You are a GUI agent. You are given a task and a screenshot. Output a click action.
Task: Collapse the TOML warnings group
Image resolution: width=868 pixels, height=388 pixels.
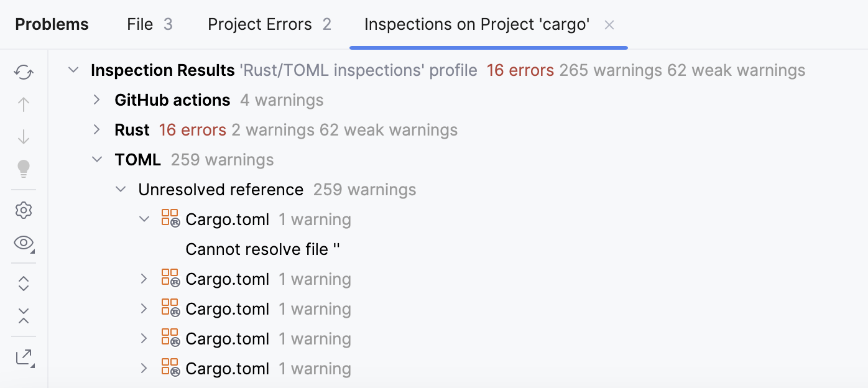click(x=96, y=159)
